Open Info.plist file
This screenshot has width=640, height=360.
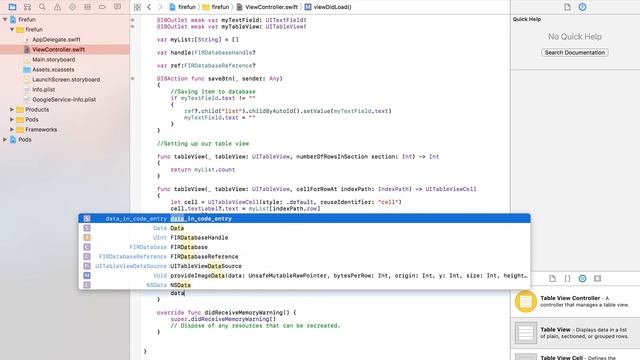(x=43, y=89)
